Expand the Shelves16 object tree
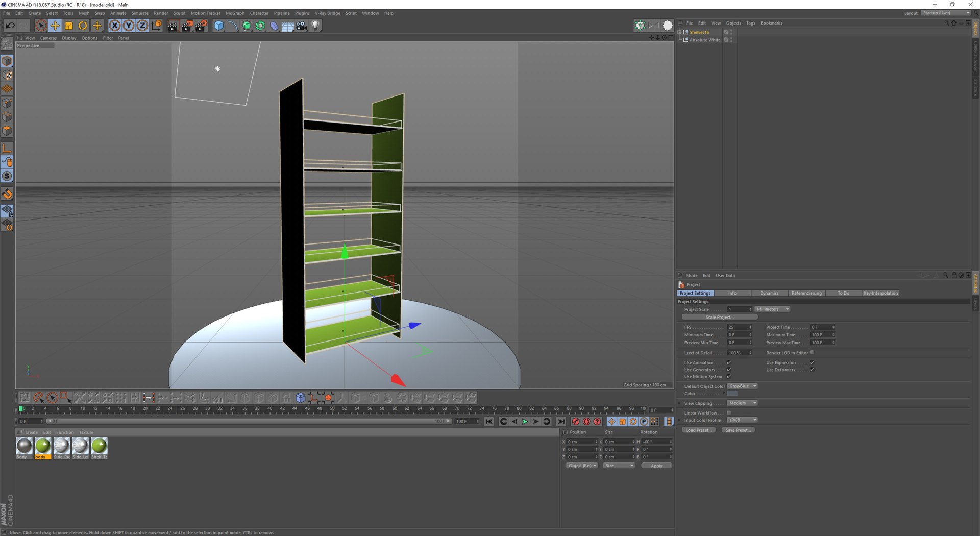The height and width of the screenshot is (536, 980). pyautogui.click(x=679, y=32)
